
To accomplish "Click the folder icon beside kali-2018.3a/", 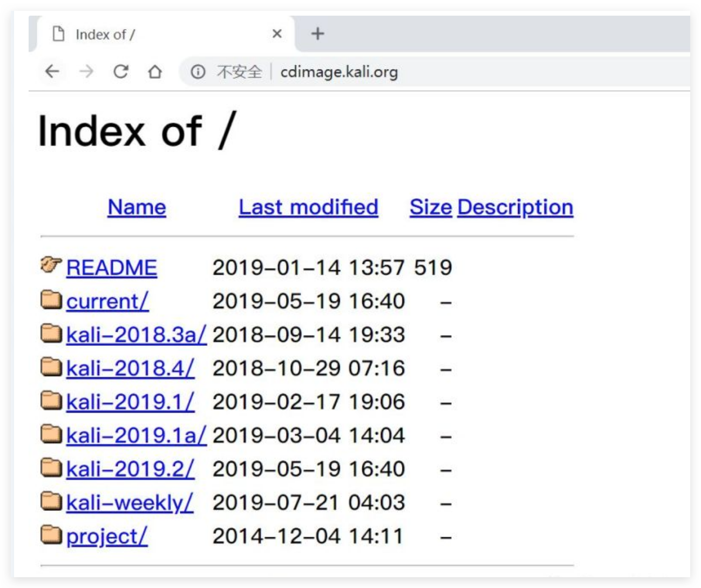I will (x=51, y=333).
